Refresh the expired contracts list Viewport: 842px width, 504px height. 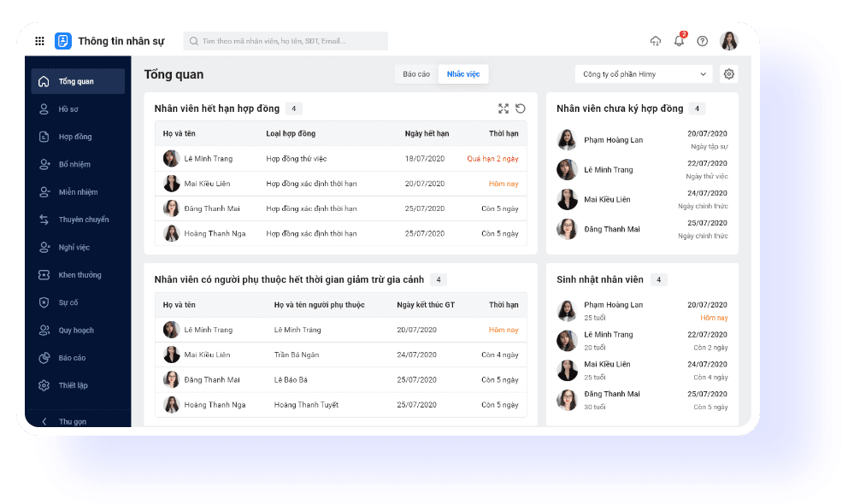[x=521, y=108]
